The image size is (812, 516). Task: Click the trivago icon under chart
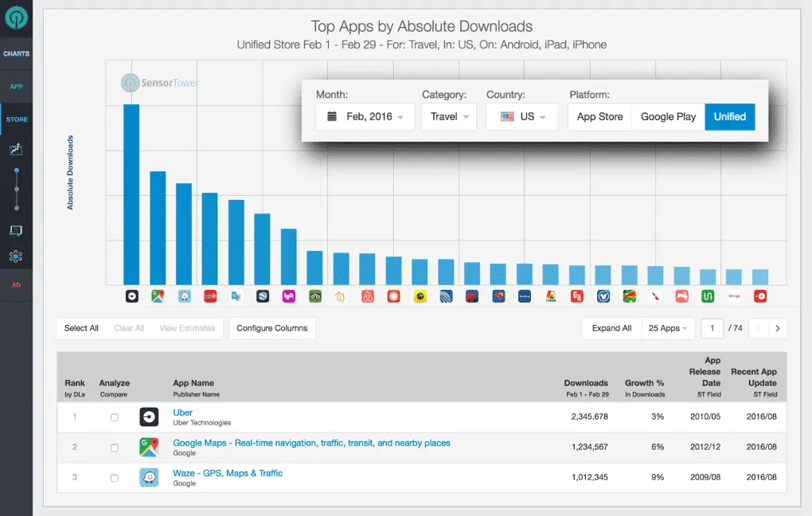coord(734,296)
